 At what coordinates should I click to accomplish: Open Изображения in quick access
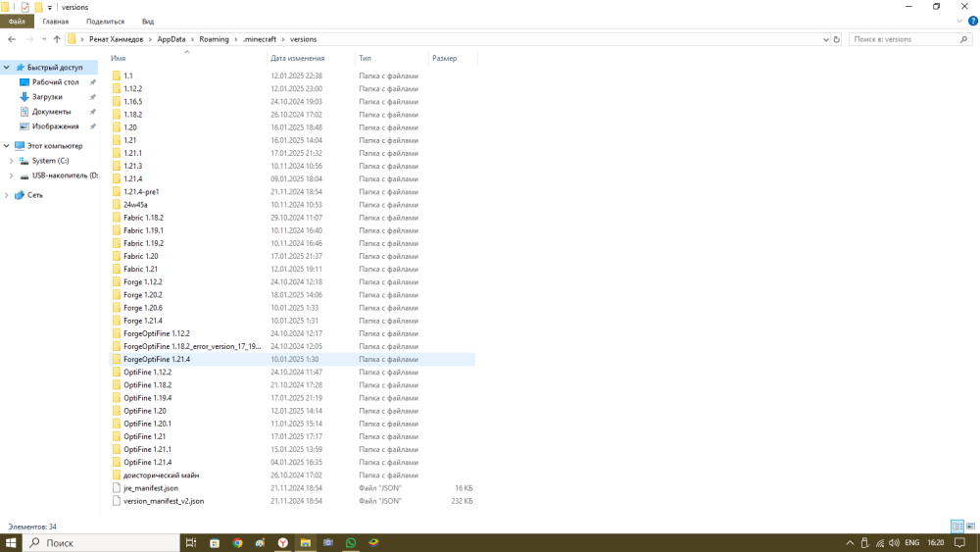[x=55, y=126]
